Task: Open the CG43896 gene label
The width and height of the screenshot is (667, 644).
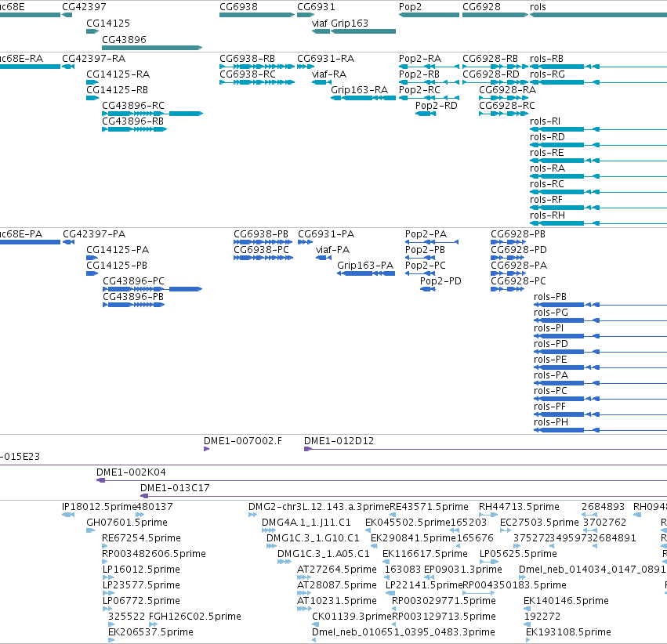Action: tap(124, 39)
